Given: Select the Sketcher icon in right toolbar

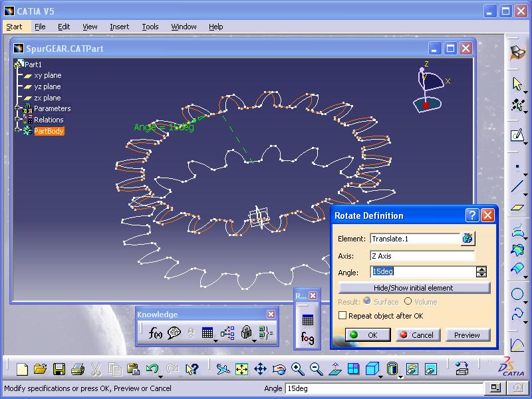Looking at the screenshot, I should coord(517,136).
